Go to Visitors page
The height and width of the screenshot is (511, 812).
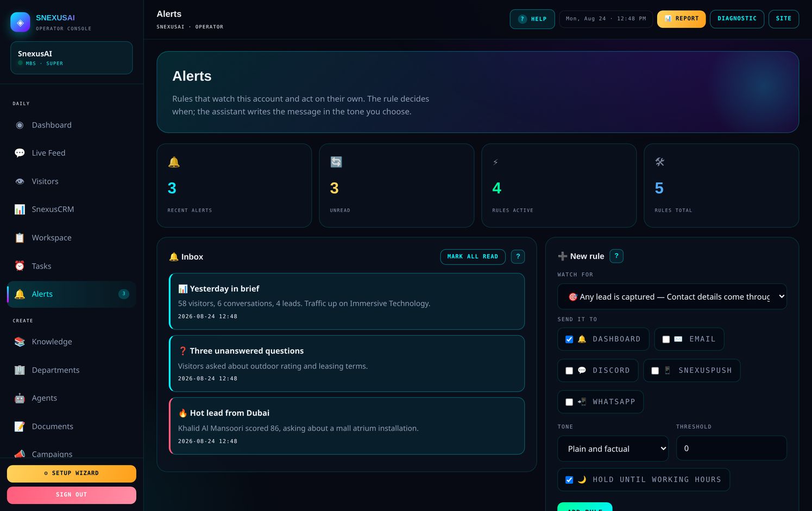point(71,182)
